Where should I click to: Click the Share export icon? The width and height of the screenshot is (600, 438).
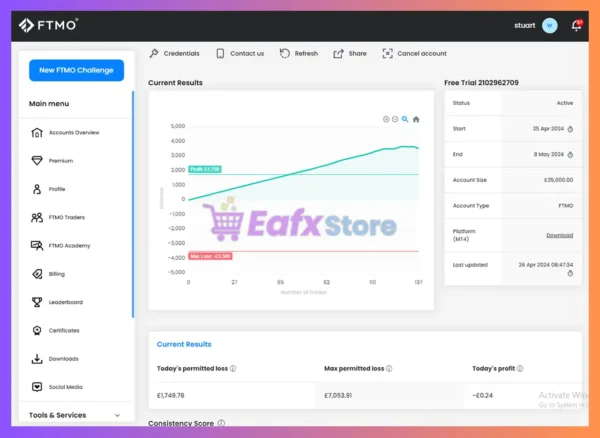pos(338,54)
